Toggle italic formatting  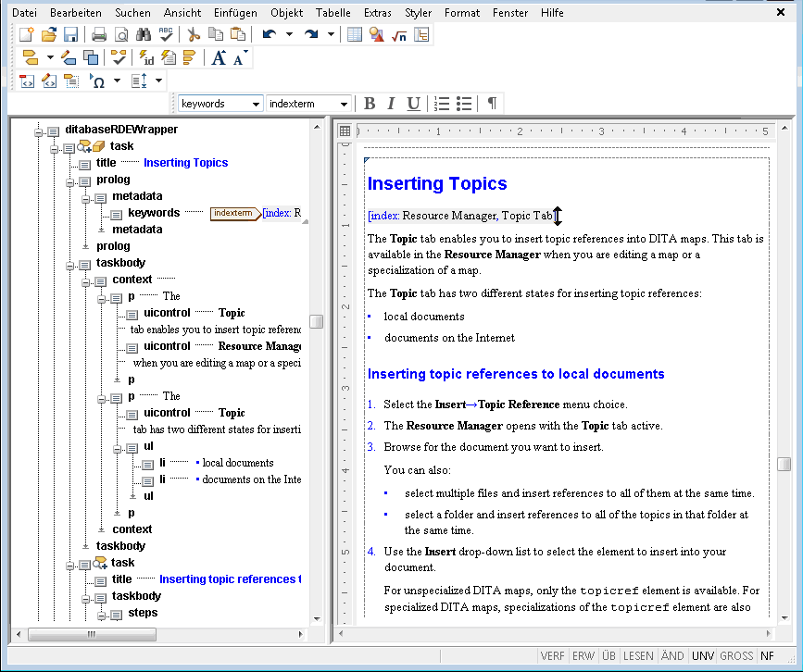coord(391,104)
